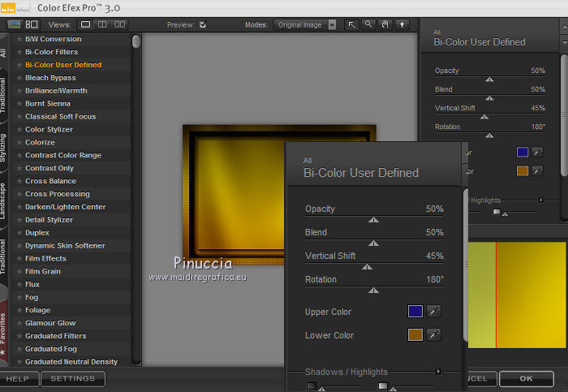Switch to single image view

click(x=87, y=24)
